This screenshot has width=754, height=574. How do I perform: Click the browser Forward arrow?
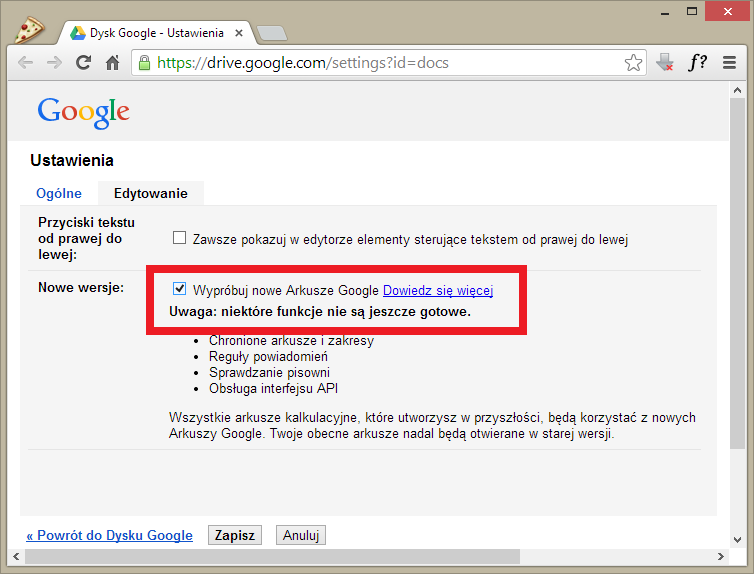pyautogui.click(x=54, y=62)
